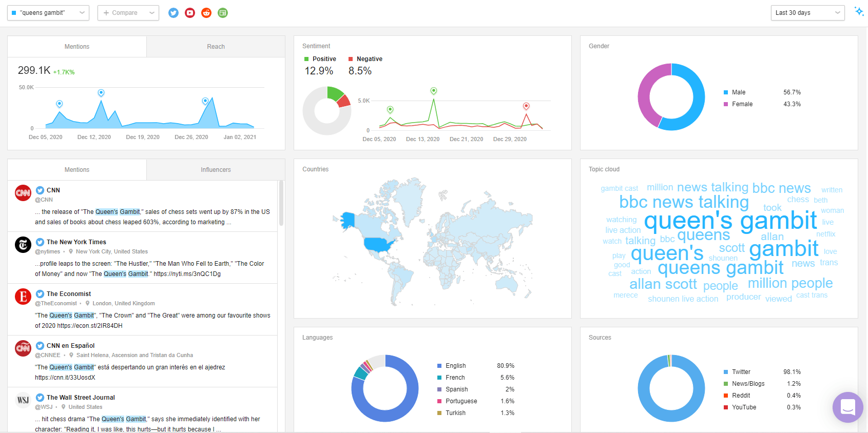This screenshot has width=868, height=433.
Task: Open the nyti.ms link in NYT mention
Action: pyautogui.click(x=187, y=274)
